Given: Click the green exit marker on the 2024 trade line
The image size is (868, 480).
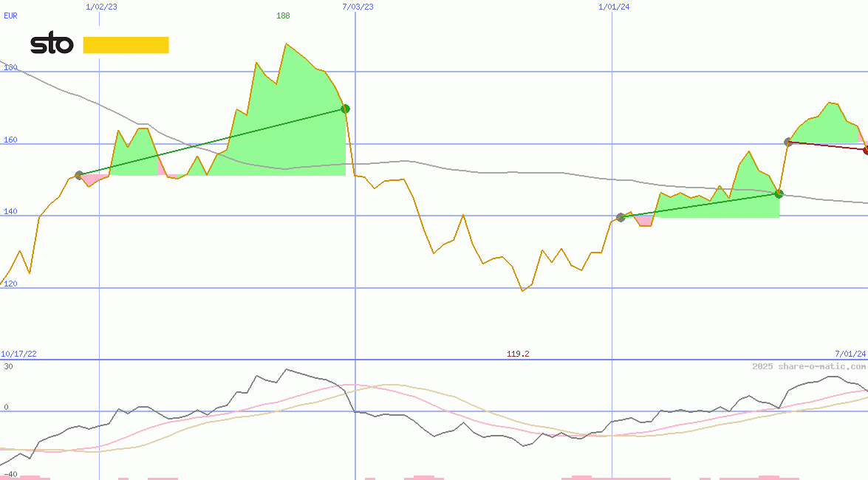Looking at the screenshot, I should (779, 193).
